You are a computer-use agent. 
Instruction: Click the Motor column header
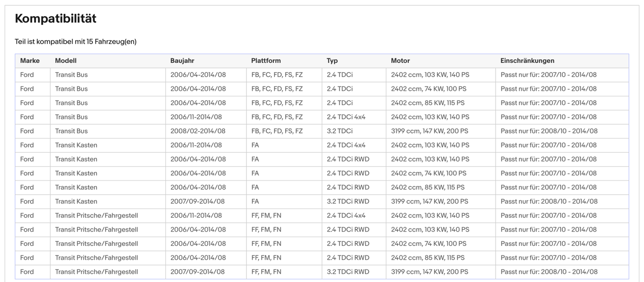(x=400, y=61)
